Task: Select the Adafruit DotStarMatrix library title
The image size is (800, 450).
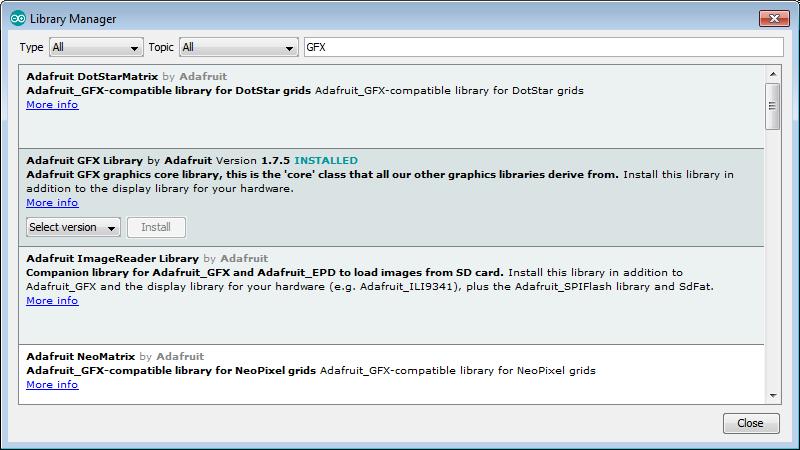Action: [x=92, y=77]
